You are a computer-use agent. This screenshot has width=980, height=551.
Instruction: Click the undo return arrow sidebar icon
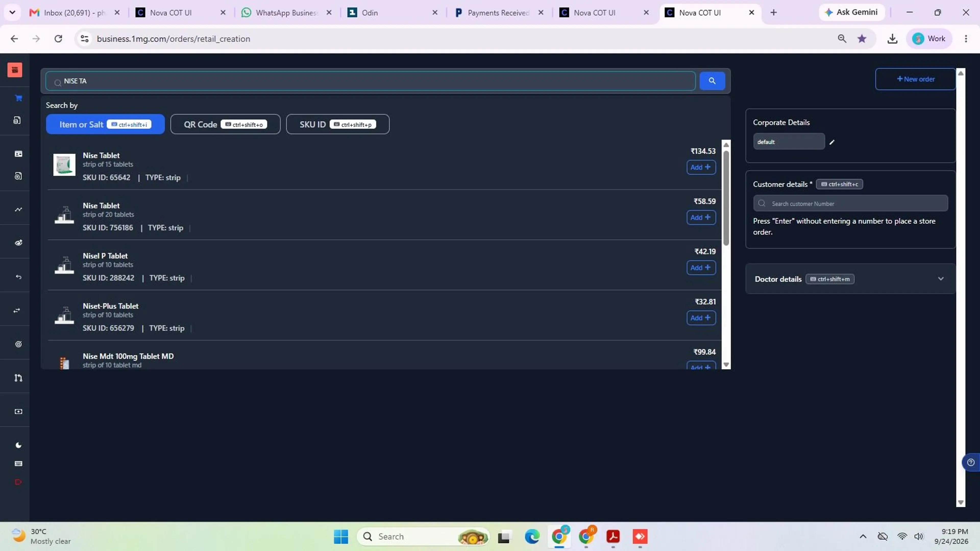pyautogui.click(x=18, y=277)
